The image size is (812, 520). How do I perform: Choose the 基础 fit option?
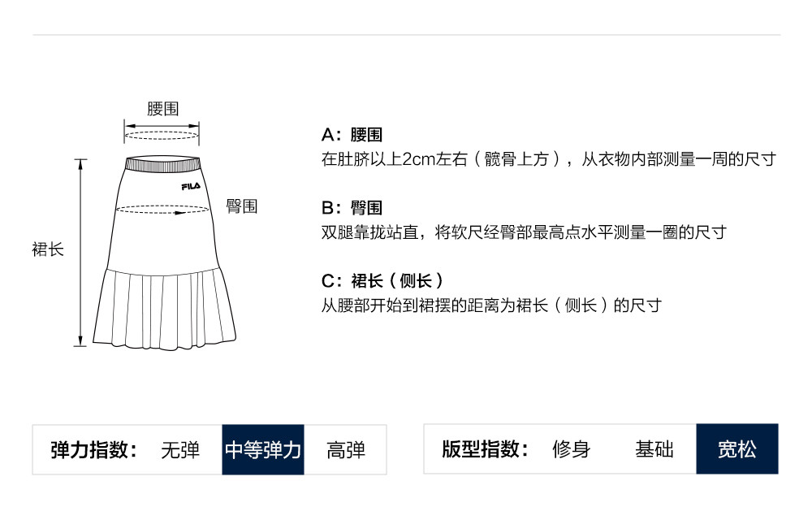654,449
